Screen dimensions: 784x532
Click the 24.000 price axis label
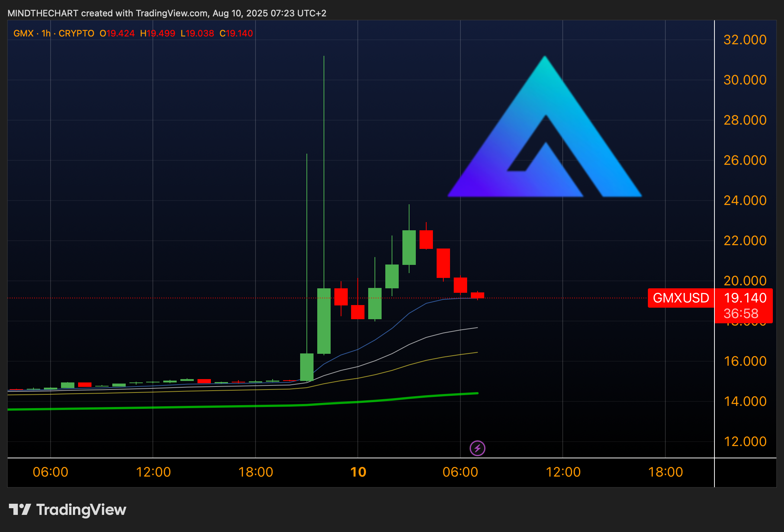point(745,201)
